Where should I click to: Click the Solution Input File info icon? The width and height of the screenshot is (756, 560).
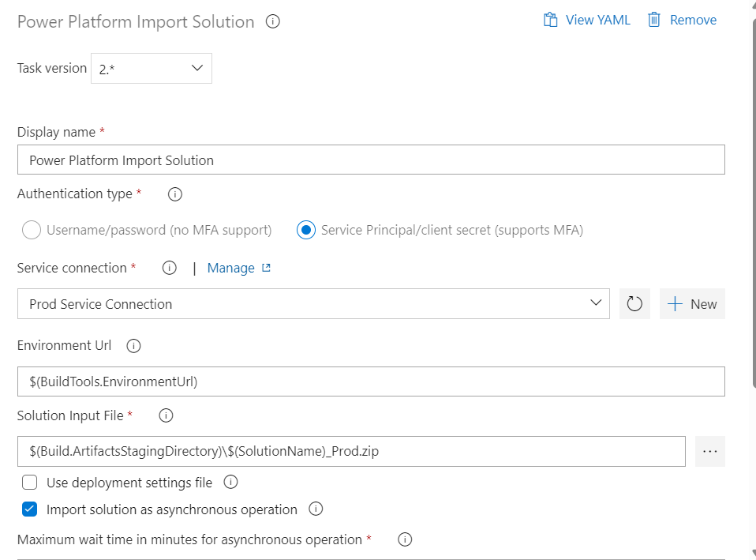point(166,415)
